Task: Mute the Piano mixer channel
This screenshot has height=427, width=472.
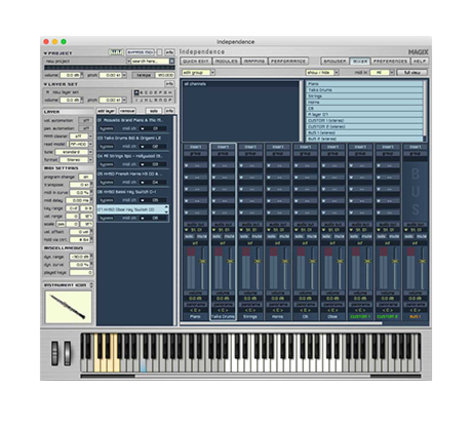Action: tap(202, 236)
